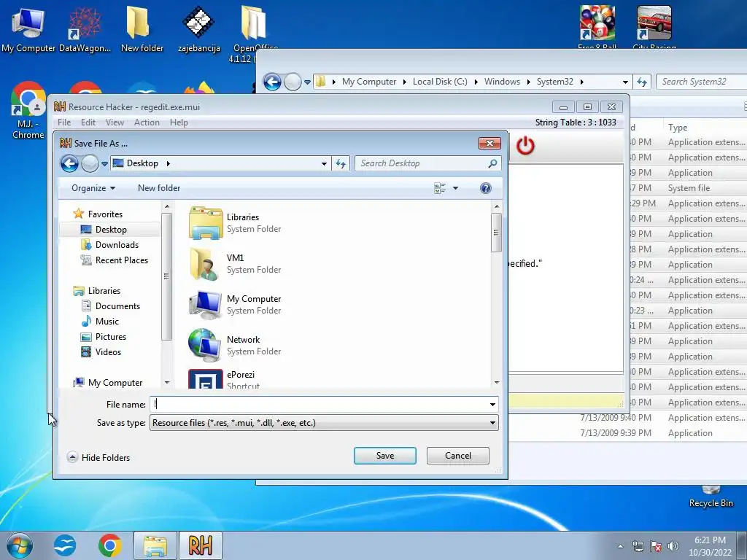Open Organize dropdown menu
The image size is (747, 560).
(93, 188)
